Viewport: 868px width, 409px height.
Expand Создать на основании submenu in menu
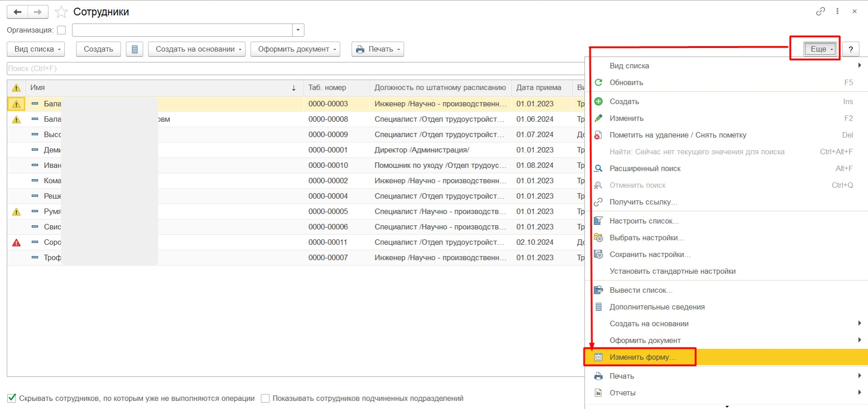click(859, 323)
